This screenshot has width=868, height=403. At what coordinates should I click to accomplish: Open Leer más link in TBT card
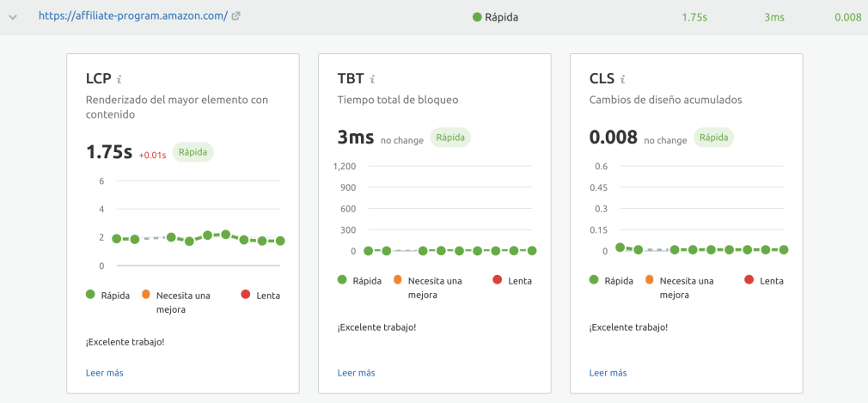pos(357,373)
